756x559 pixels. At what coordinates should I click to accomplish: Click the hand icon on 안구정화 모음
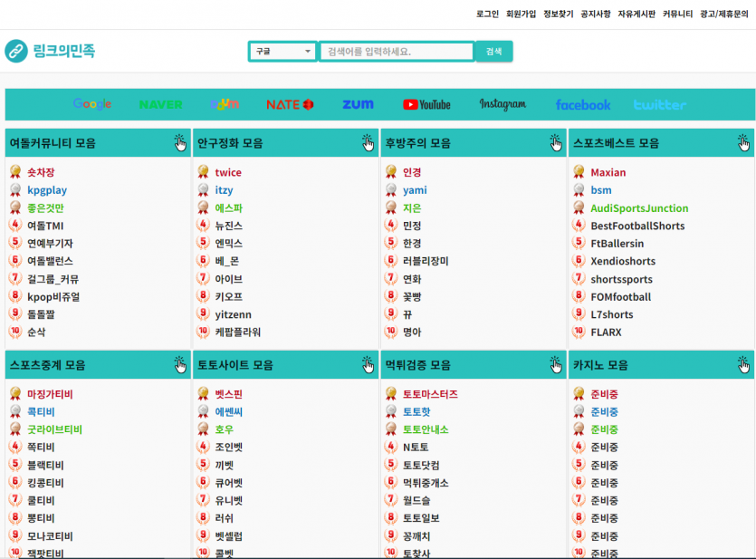click(368, 143)
